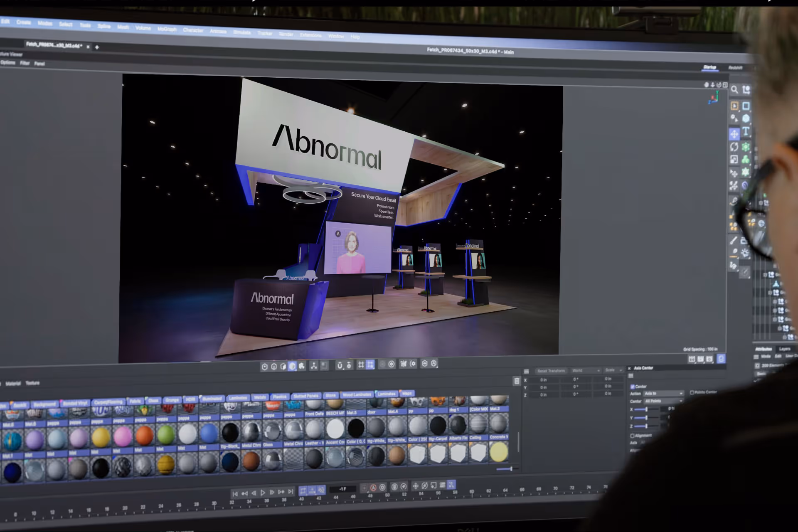Adjust the Y slider in Axis Center

click(646, 418)
